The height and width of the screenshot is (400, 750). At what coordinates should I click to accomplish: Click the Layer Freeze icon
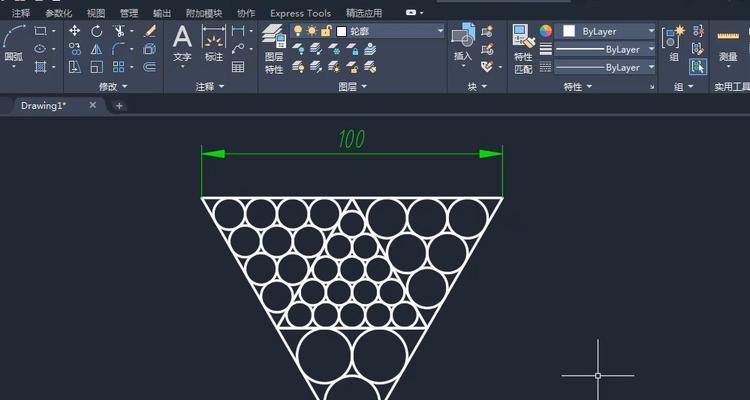click(334, 49)
